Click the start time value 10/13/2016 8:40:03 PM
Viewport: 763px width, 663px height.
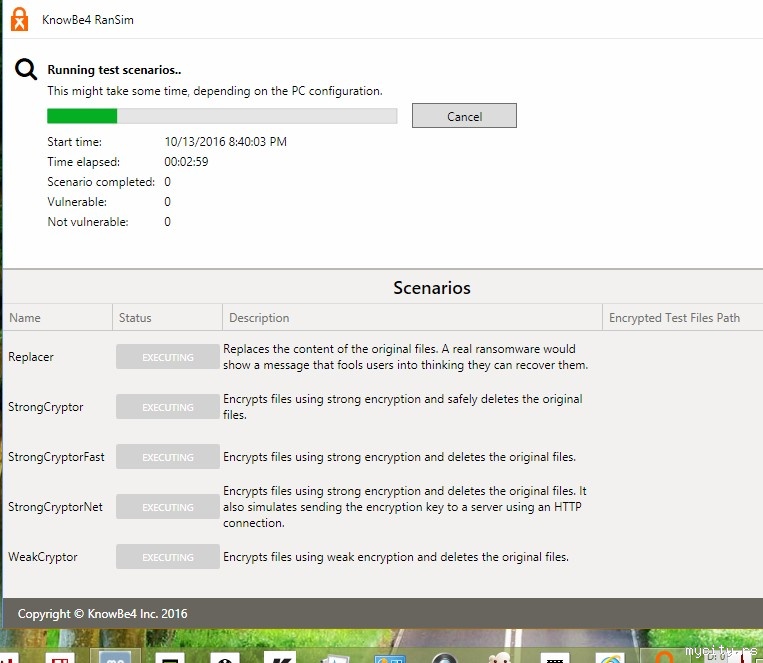225,142
